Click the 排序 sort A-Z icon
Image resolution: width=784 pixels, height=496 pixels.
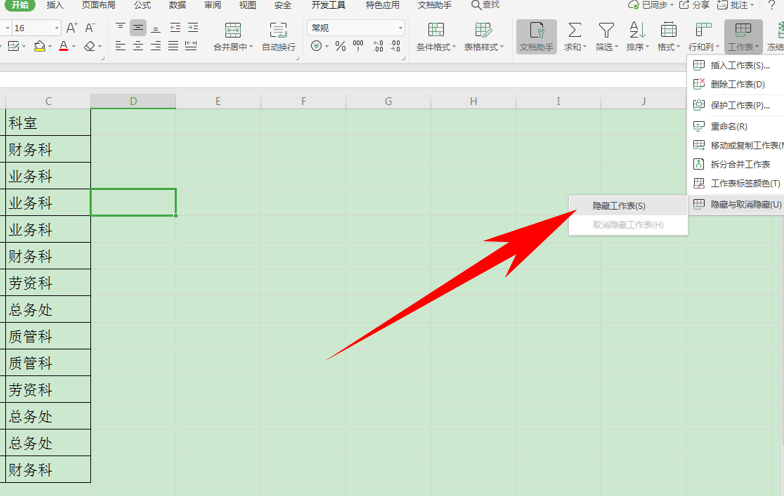click(637, 30)
